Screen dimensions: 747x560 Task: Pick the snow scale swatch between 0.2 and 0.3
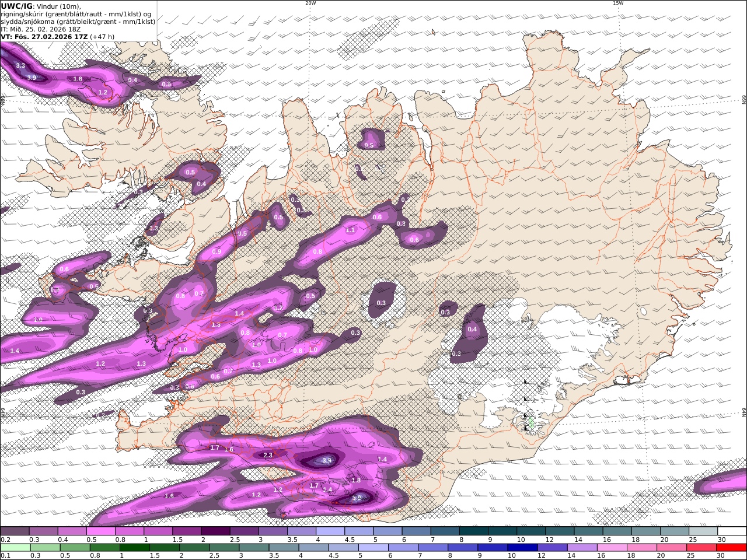pyautogui.click(x=15, y=531)
